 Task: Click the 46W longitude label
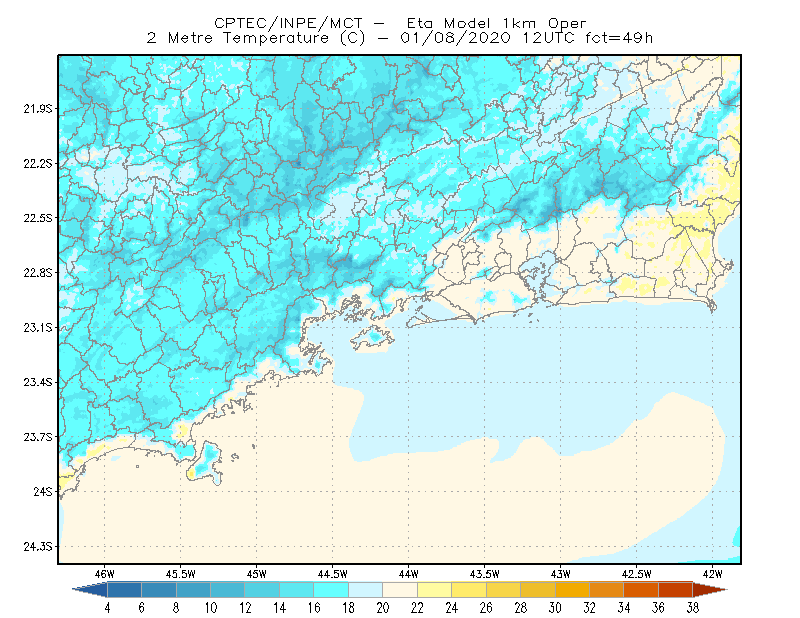click(x=105, y=574)
